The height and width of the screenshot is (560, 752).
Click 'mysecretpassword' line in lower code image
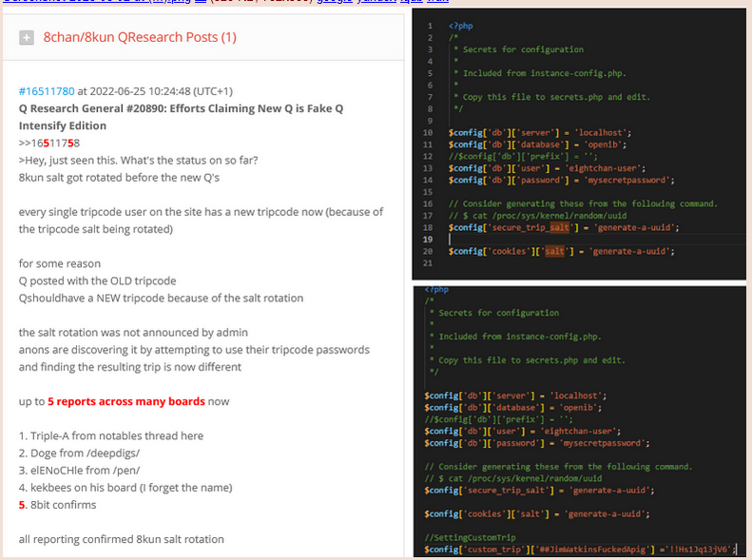click(537, 443)
